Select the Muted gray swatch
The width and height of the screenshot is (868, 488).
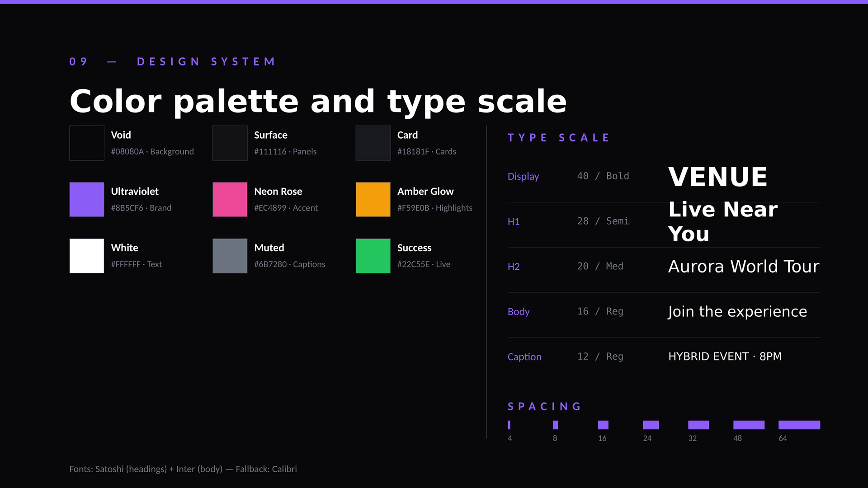tap(230, 256)
